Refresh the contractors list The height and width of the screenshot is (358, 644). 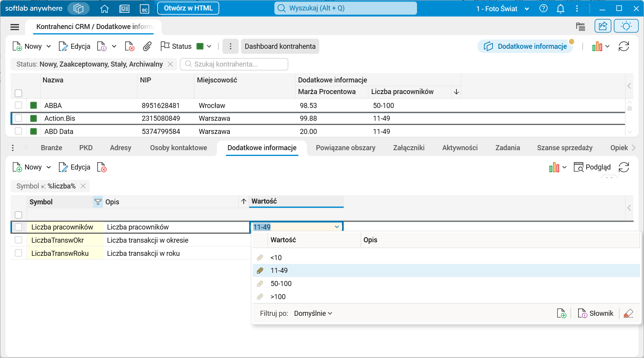tap(624, 46)
